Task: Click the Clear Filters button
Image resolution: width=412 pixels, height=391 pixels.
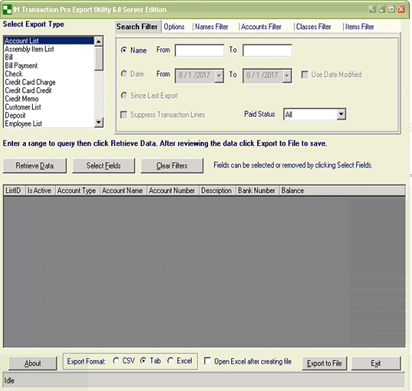Action: click(x=172, y=166)
